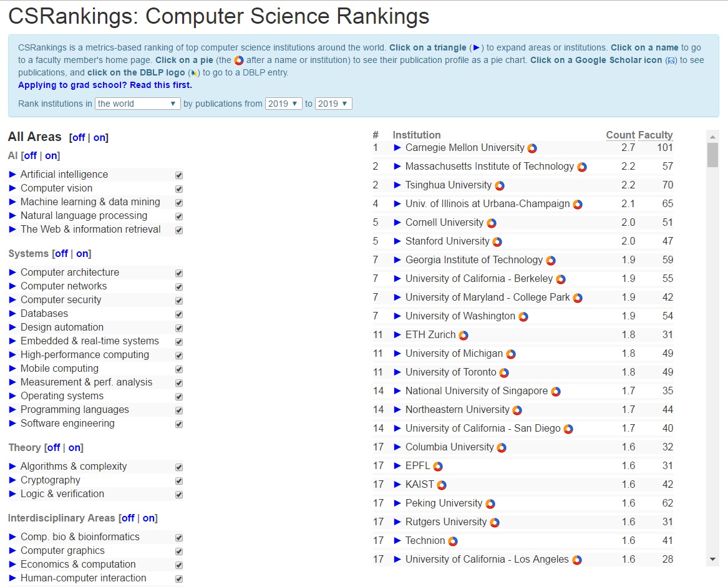Expand Human-computer interaction area triangle
Screen dimensions: 728x587
pos(12,578)
